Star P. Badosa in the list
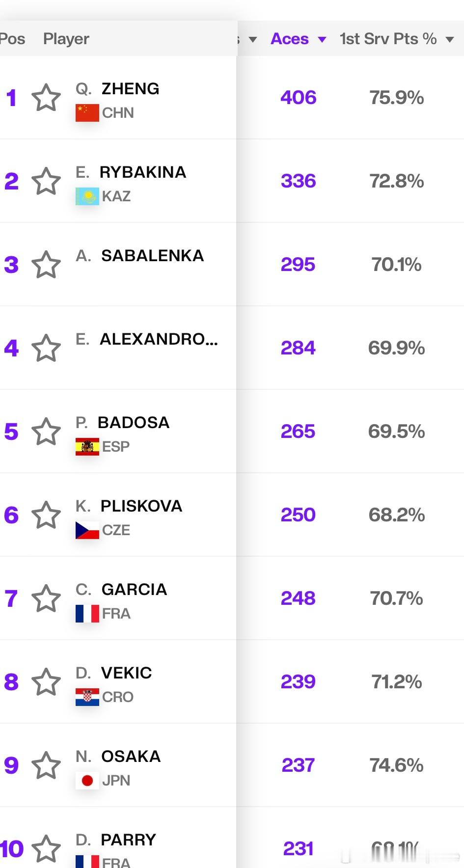Image resolution: width=464 pixels, height=868 pixels. pos(46,431)
